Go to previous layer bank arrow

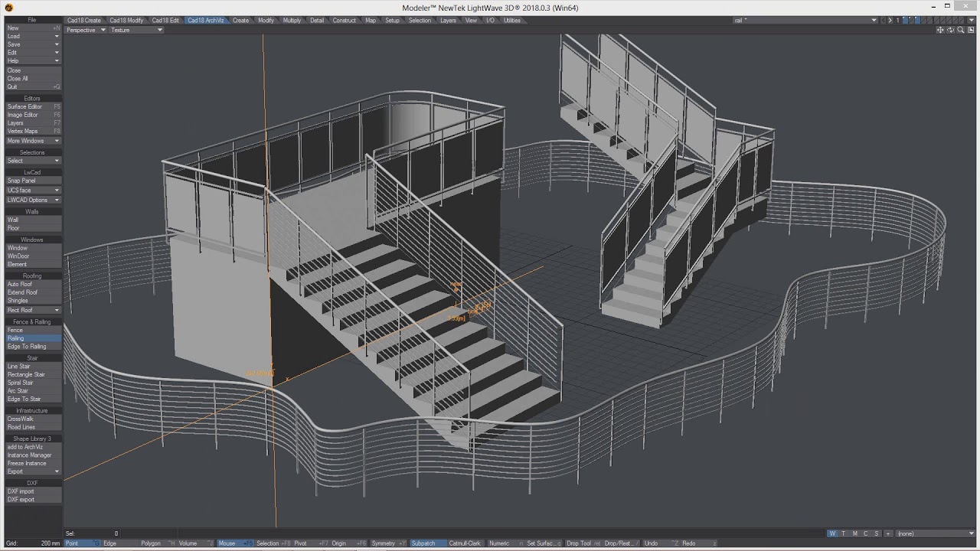point(883,21)
